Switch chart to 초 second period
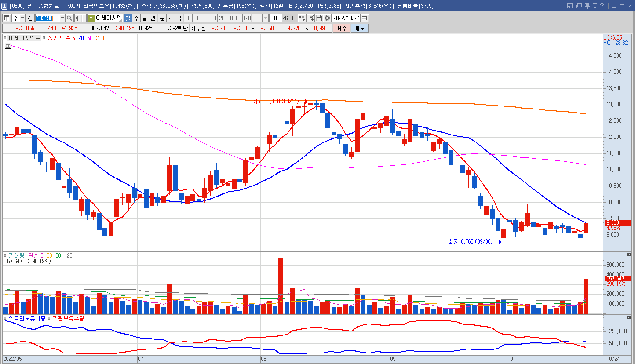 (x=170, y=18)
